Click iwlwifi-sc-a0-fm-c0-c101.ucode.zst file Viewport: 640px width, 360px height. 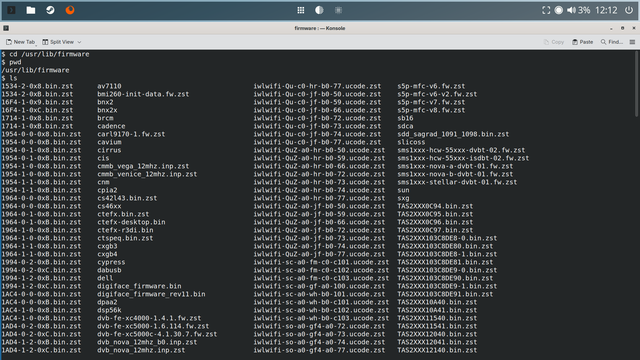[x=321, y=262]
